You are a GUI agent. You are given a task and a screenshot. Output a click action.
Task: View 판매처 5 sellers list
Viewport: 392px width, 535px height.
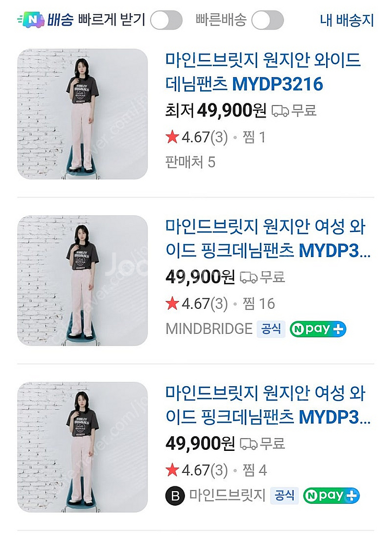coord(190,162)
